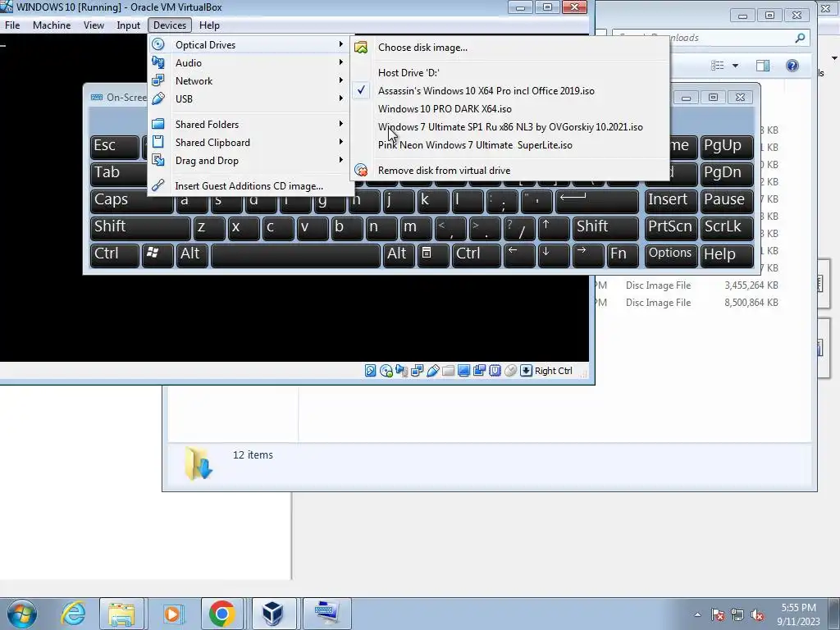Click the Audio speaker icon in menu
The height and width of the screenshot is (630, 840).
[158, 62]
